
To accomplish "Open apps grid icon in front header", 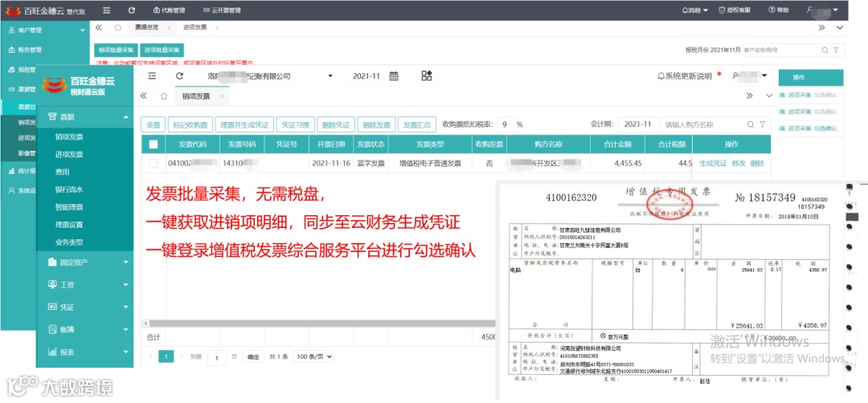I will 426,75.
